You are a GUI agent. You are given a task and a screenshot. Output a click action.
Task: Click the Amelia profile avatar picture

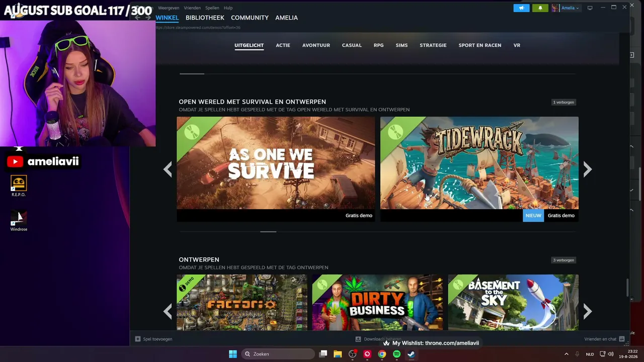(x=555, y=8)
